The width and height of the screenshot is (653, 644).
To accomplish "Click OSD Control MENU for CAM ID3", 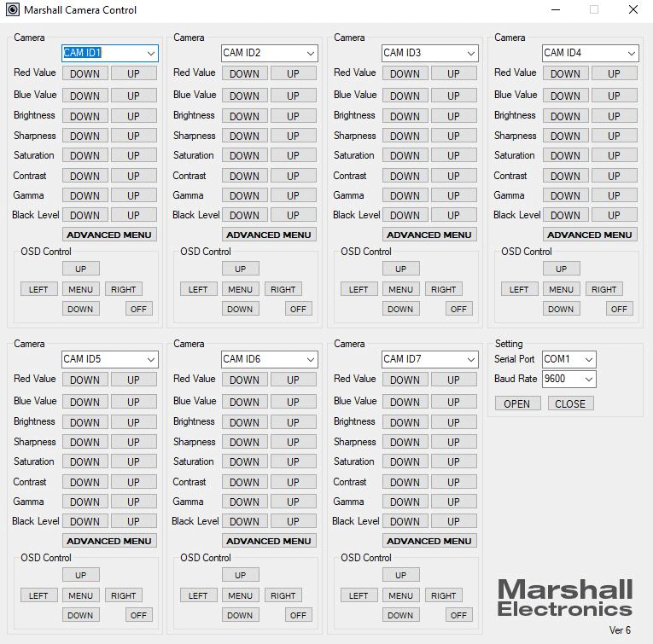I will point(400,289).
